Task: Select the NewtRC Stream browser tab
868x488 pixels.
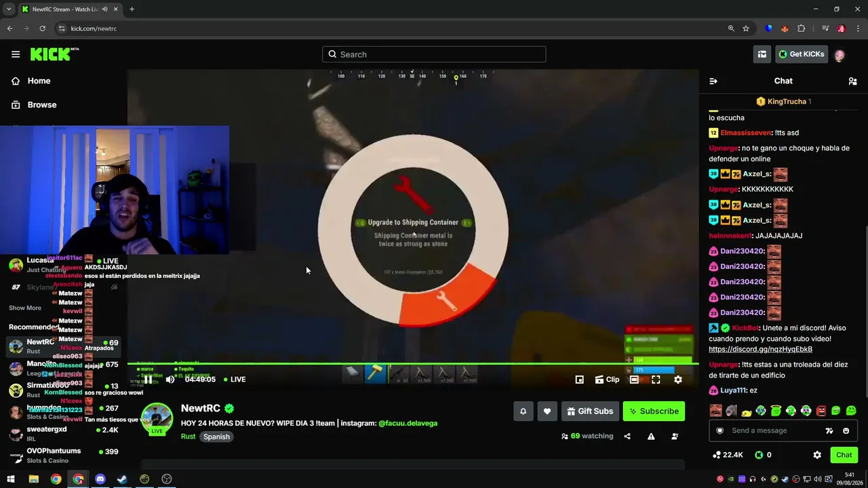Action: point(70,9)
